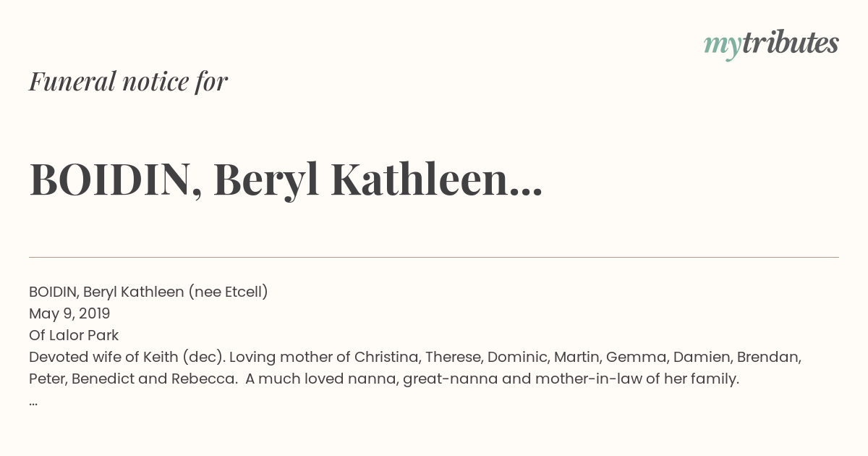Screen dimensions: 868x456
Task: Click the date "May 9, 2019"
Action: coord(69,313)
